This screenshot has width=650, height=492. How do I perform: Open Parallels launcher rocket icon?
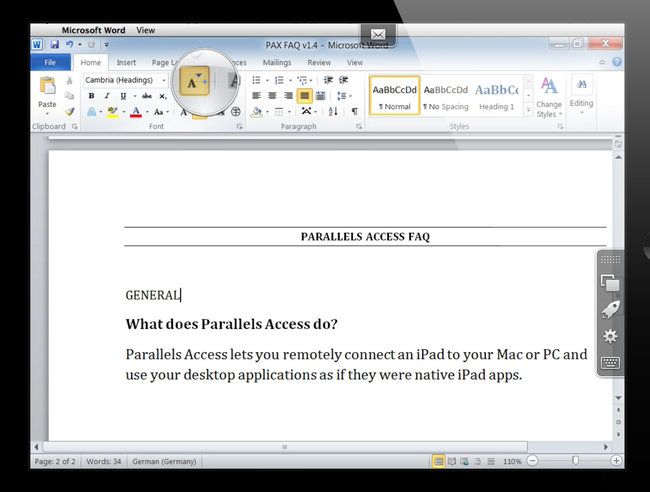point(610,310)
